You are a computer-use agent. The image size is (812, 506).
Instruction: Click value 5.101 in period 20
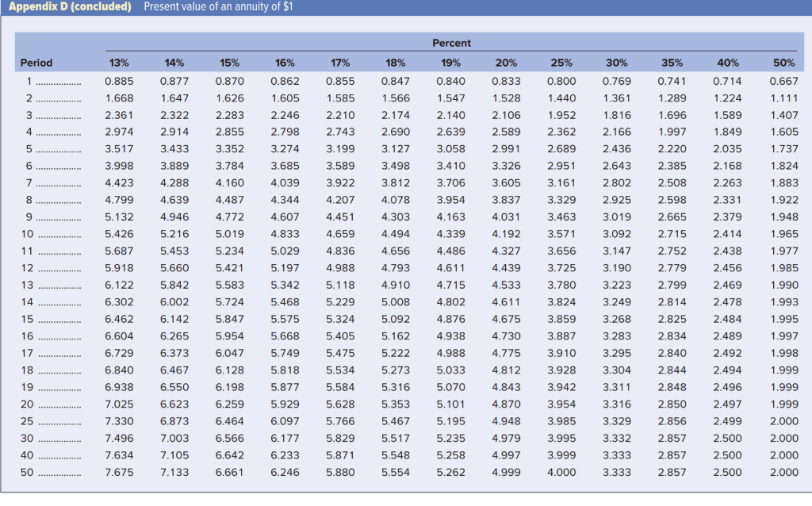[450, 404]
